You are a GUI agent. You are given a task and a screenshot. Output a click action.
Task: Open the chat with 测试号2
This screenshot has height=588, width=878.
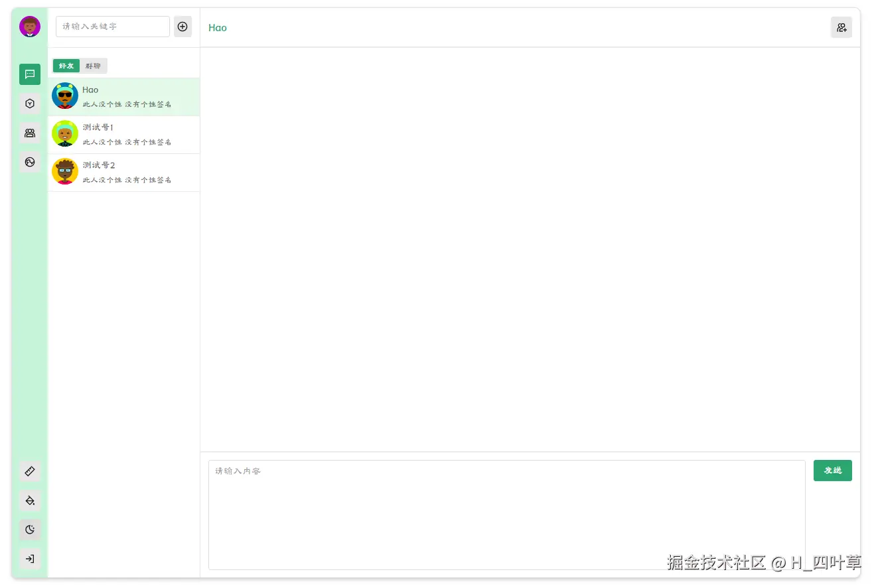123,172
